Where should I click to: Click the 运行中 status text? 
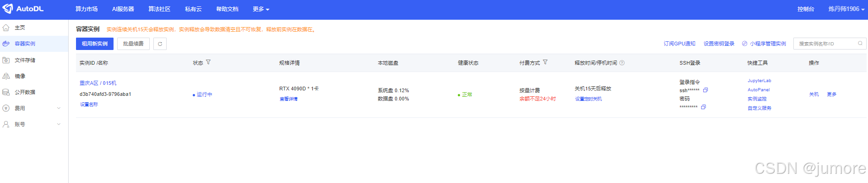click(204, 94)
